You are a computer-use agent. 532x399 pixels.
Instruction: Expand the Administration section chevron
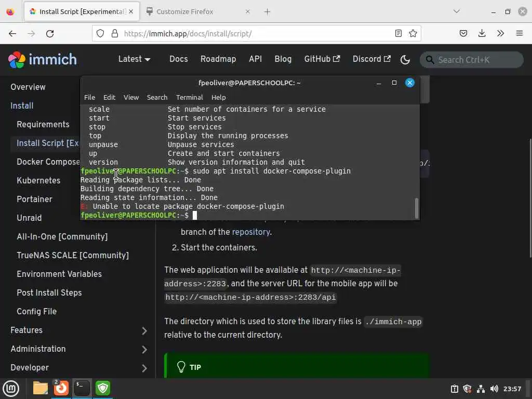pos(144,349)
